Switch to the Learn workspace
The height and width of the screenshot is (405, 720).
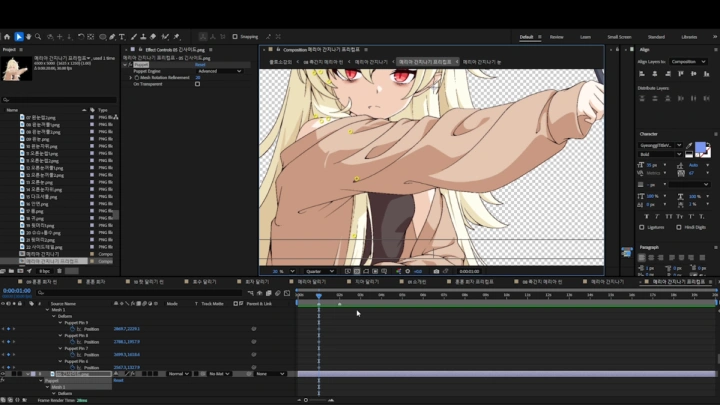click(585, 37)
